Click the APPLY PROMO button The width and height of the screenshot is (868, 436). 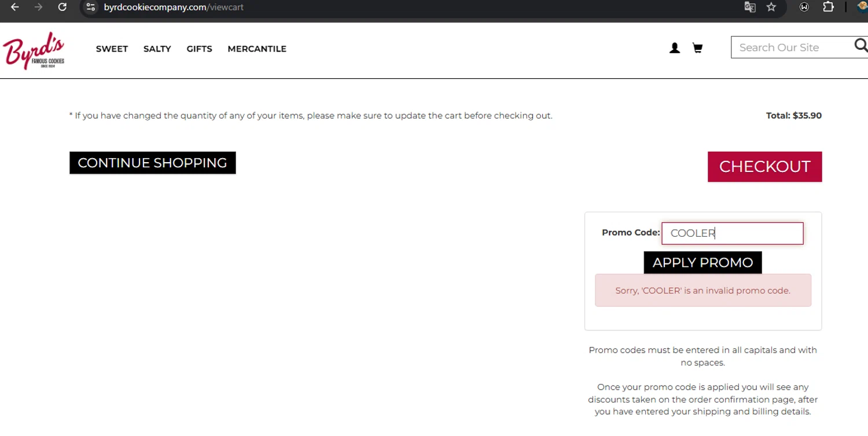point(703,262)
